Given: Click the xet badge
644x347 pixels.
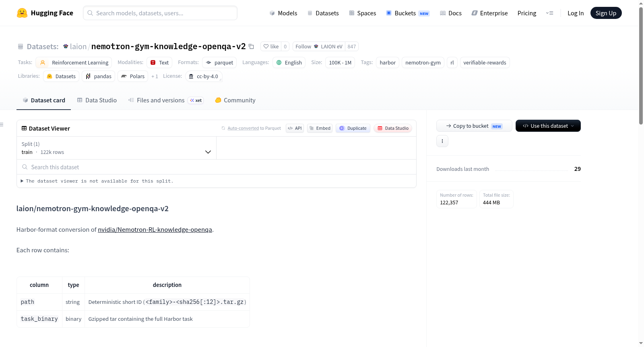Looking at the screenshot, I should tap(196, 100).
